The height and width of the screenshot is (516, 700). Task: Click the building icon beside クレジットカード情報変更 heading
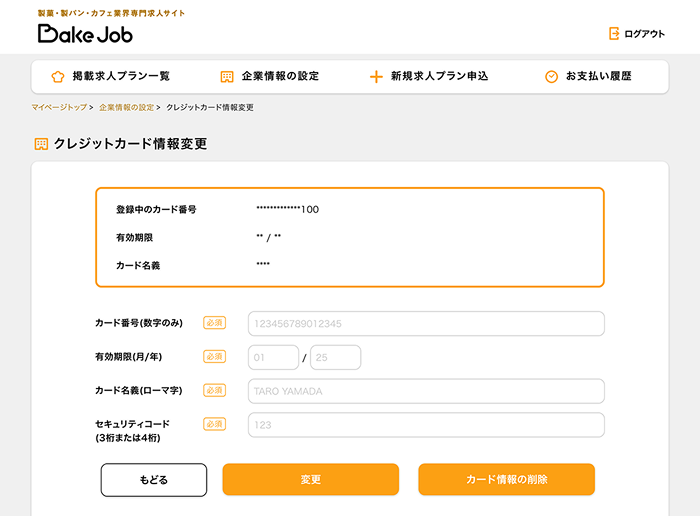pos(41,144)
